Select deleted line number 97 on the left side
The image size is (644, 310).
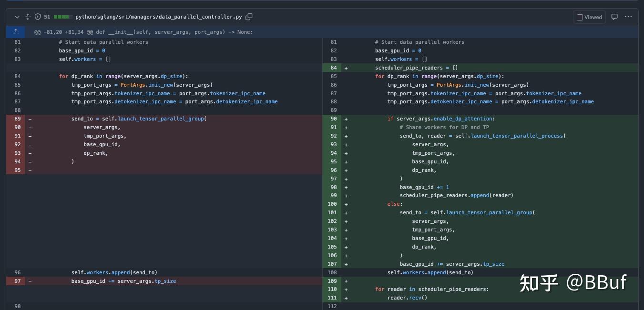17,281
